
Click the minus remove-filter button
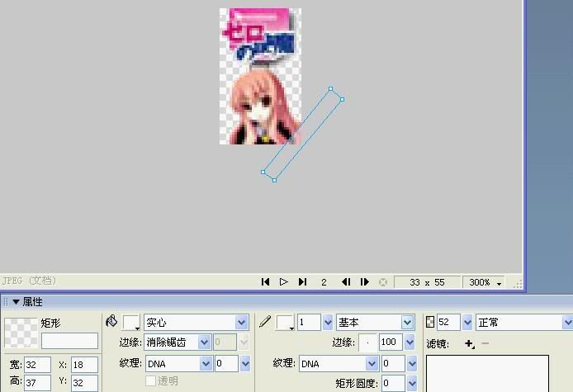click(x=485, y=343)
